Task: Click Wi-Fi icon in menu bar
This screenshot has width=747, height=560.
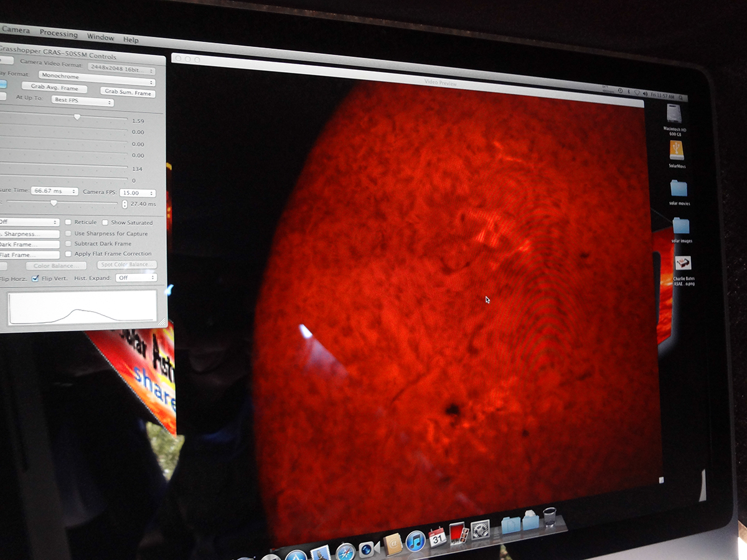Action: [x=637, y=93]
